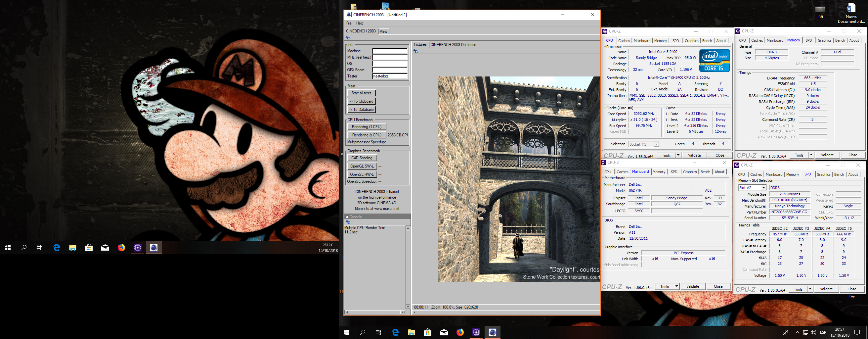
Task: Open Search on the bottom taskbar
Action: pos(363,332)
